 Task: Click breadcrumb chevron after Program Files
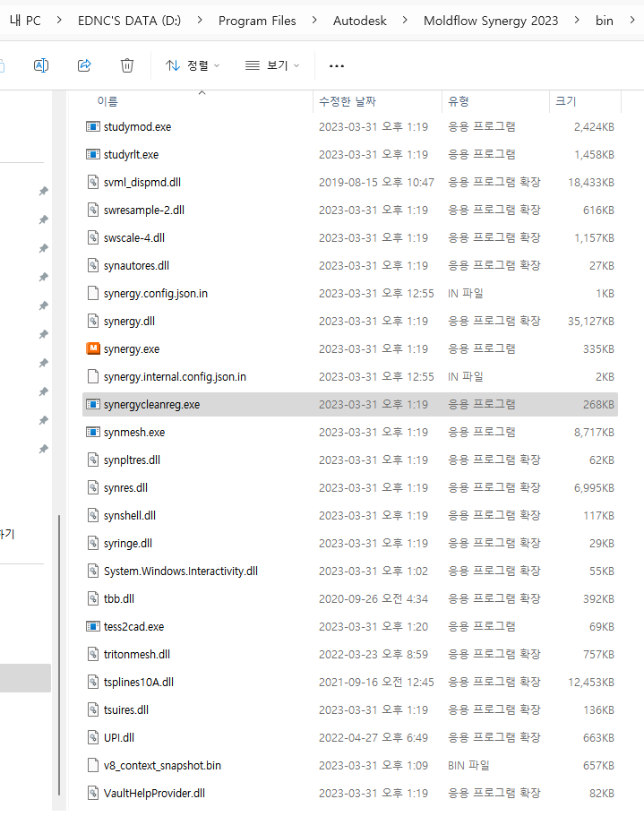(314, 20)
